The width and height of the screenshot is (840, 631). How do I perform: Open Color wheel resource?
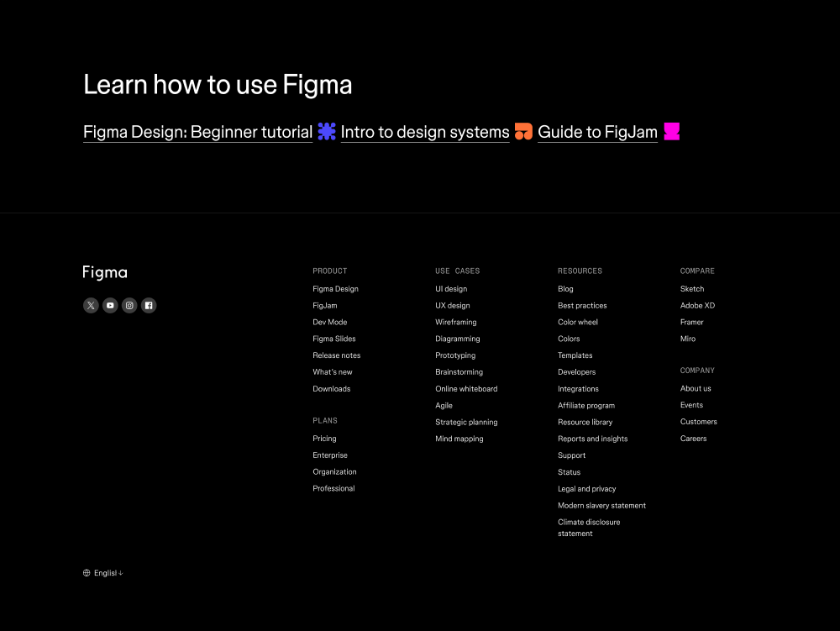click(578, 322)
